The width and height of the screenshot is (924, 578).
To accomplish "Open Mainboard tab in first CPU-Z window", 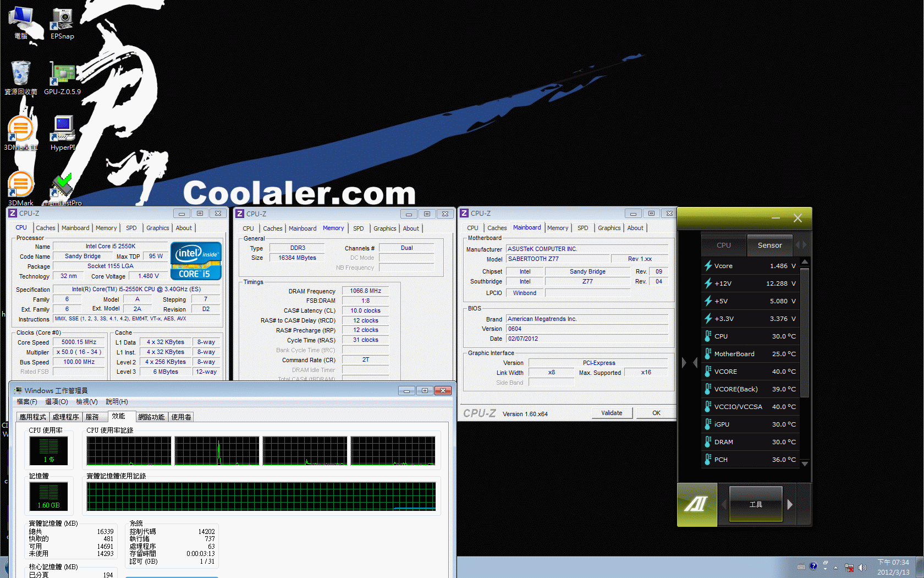I will point(75,228).
